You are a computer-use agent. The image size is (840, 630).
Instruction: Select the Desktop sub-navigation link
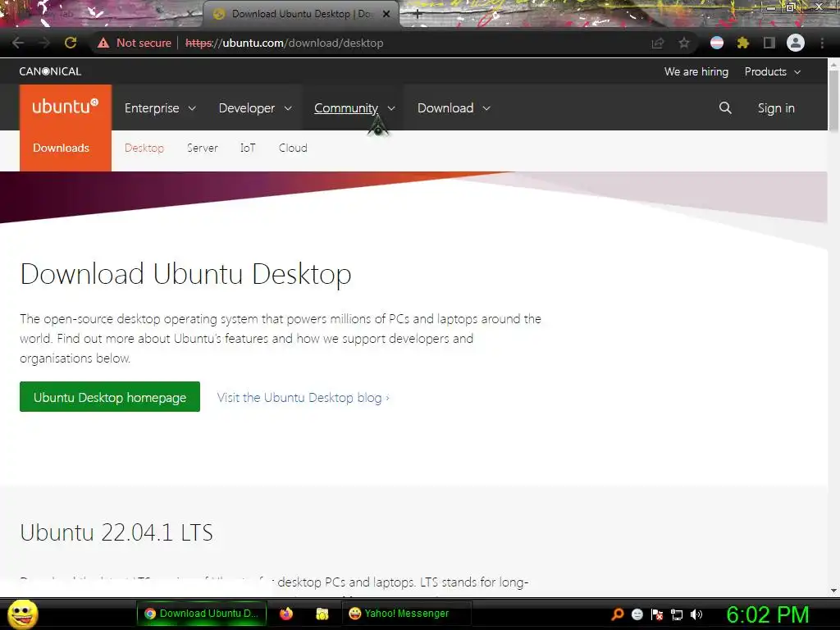[144, 148]
